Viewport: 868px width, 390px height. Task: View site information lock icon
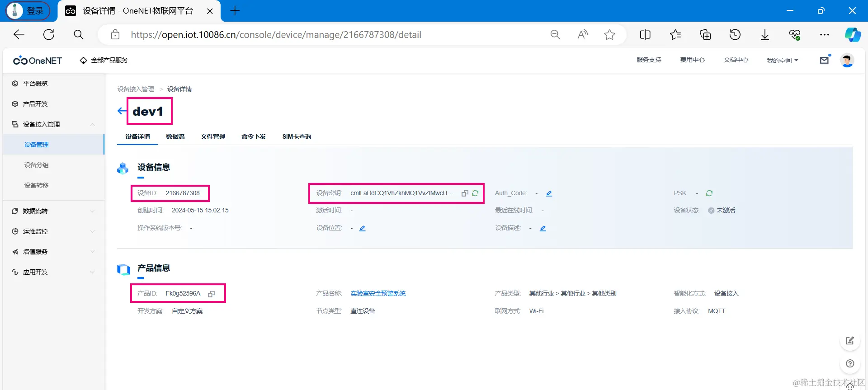115,35
